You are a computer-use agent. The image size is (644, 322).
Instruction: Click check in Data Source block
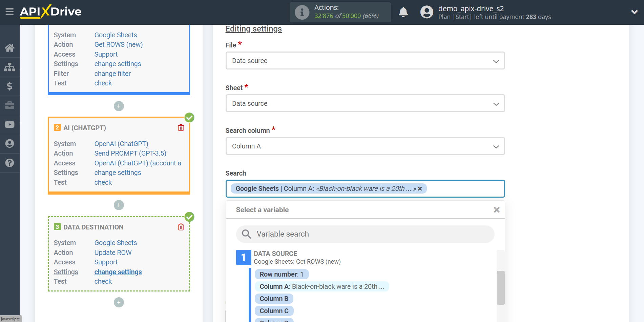103,83
